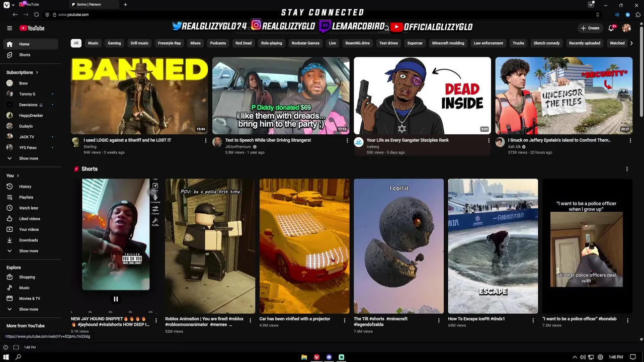Open the Sterling channel avatar
This screenshot has width=644, height=362.
[x=75, y=142]
